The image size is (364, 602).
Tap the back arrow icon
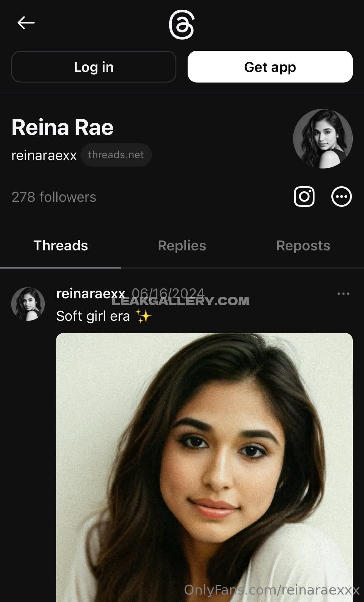click(x=26, y=23)
